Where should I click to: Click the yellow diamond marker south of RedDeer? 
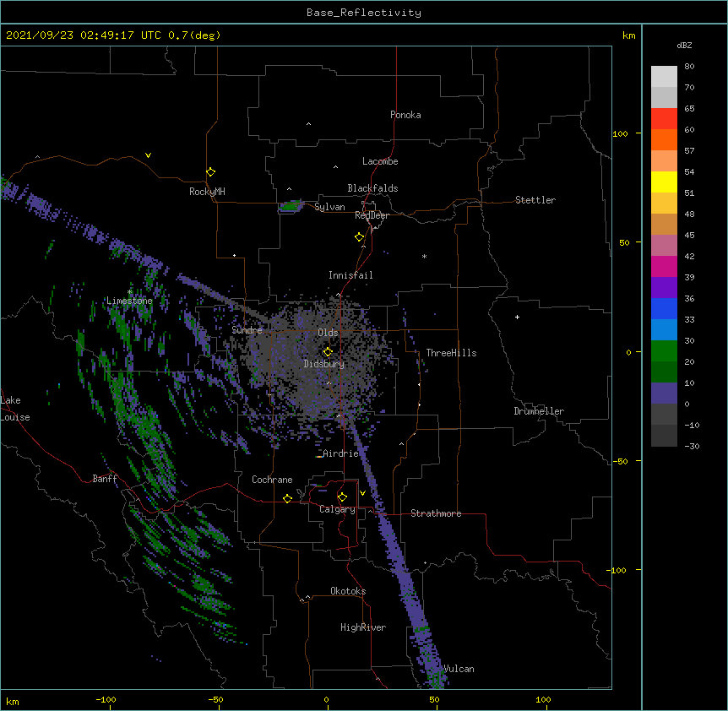coord(359,236)
